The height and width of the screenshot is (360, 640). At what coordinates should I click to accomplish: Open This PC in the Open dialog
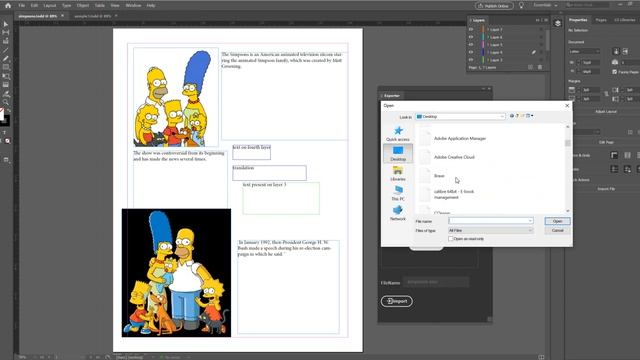coord(398,193)
